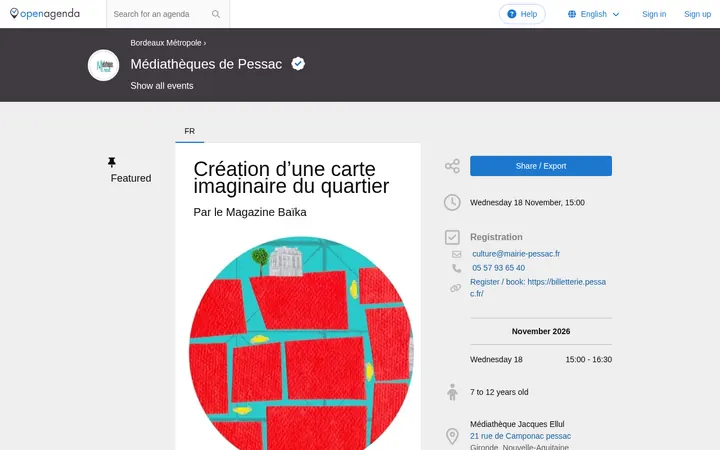
Task: Open the 21 rue de Camponac pessac address
Action: [x=520, y=436]
